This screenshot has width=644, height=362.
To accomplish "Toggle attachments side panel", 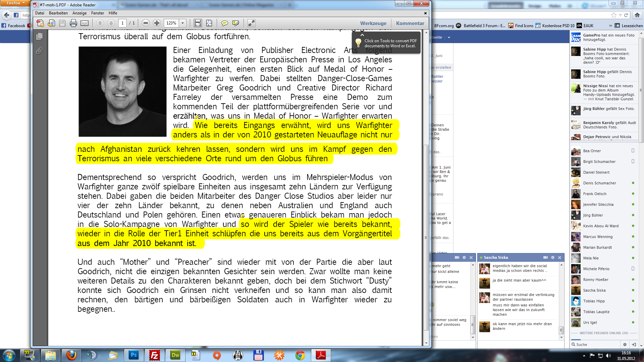I will (39, 51).
